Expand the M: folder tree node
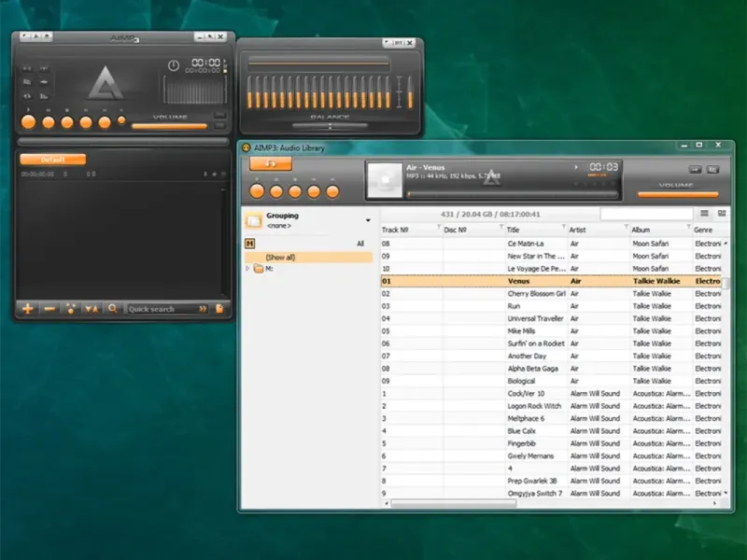Screen dimensions: 747x560 point(247,269)
